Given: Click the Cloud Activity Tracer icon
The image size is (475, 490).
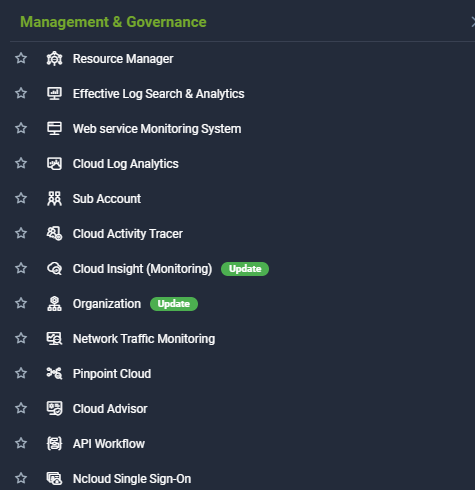Looking at the screenshot, I should [x=54, y=234].
